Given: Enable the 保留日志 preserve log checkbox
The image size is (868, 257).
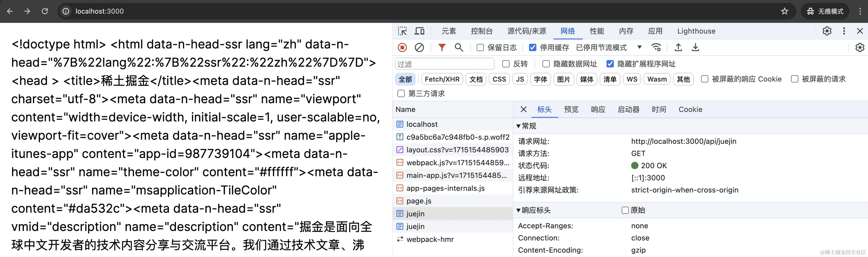Looking at the screenshot, I should pyautogui.click(x=480, y=48).
